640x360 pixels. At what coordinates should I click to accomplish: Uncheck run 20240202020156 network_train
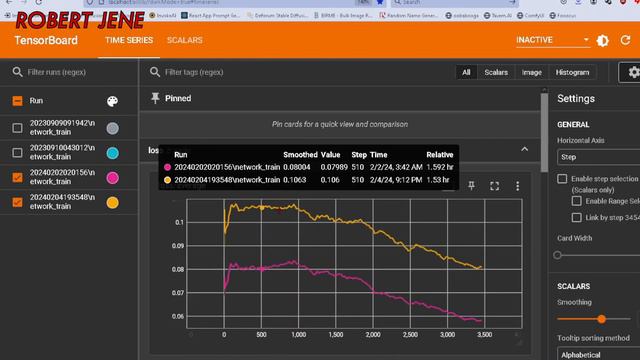tap(17, 178)
